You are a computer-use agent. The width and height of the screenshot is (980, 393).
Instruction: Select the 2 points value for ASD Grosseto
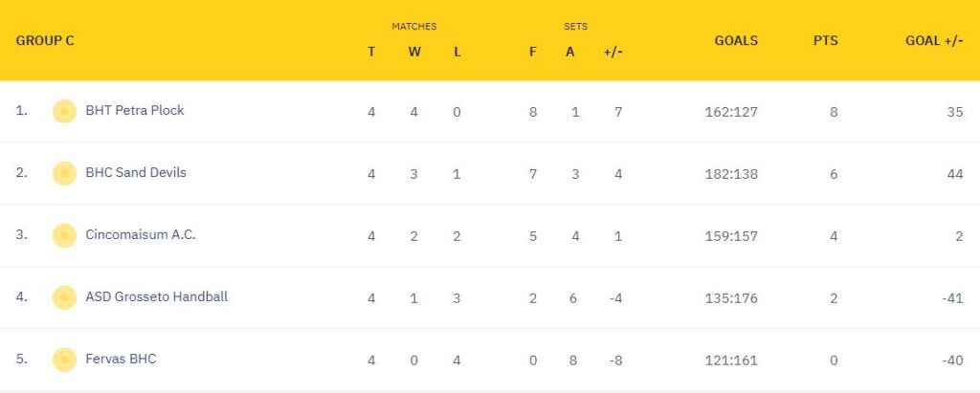coord(834,298)
